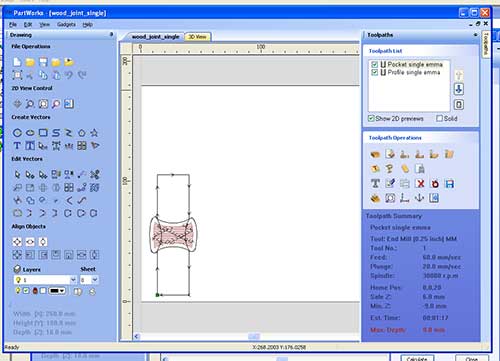Viewport: 500px width, 361px height.
Task: Click the move-up arrow in Toolpath List
Action: [x=459, y=75]
